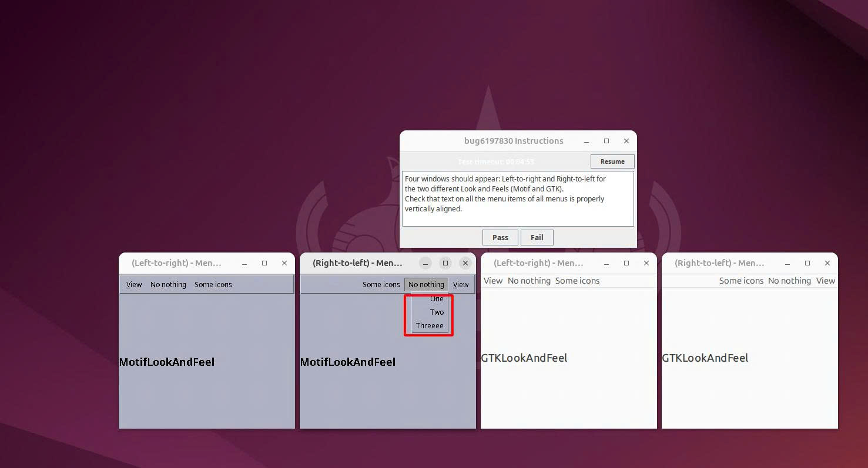Open 'Some icons' menu in Motif Left-to-right window
This screenshot has height=468, width=868.
click(x=213, y=285)
